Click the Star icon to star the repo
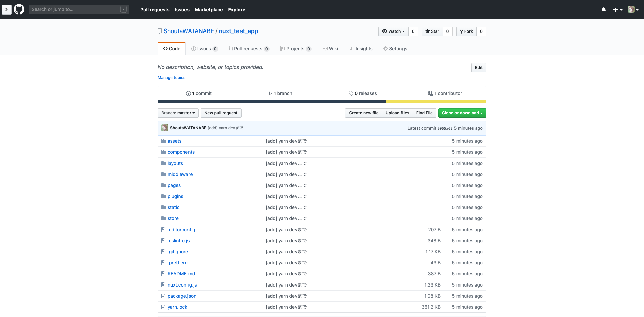The width and height of the screenshot is (644, 317). click(427, 31)
